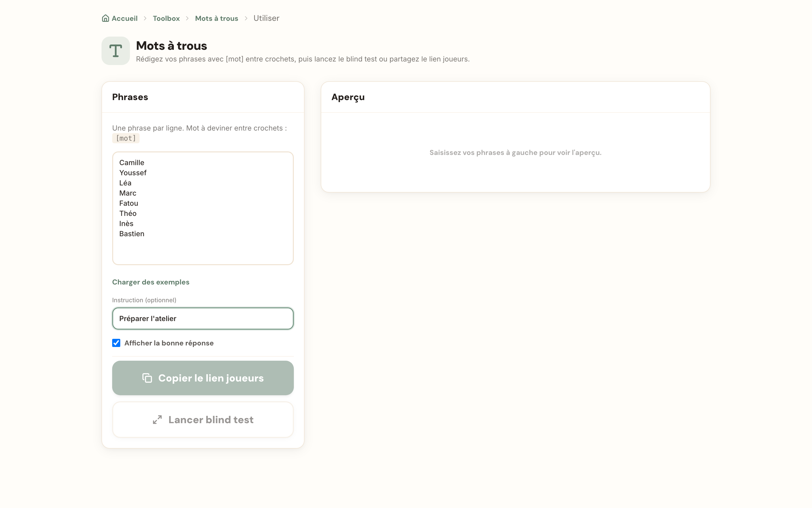Click the Mots à trous T logo icon
Image resolution: width=812 pixels, height=508 pixels.
click(116, 51)
